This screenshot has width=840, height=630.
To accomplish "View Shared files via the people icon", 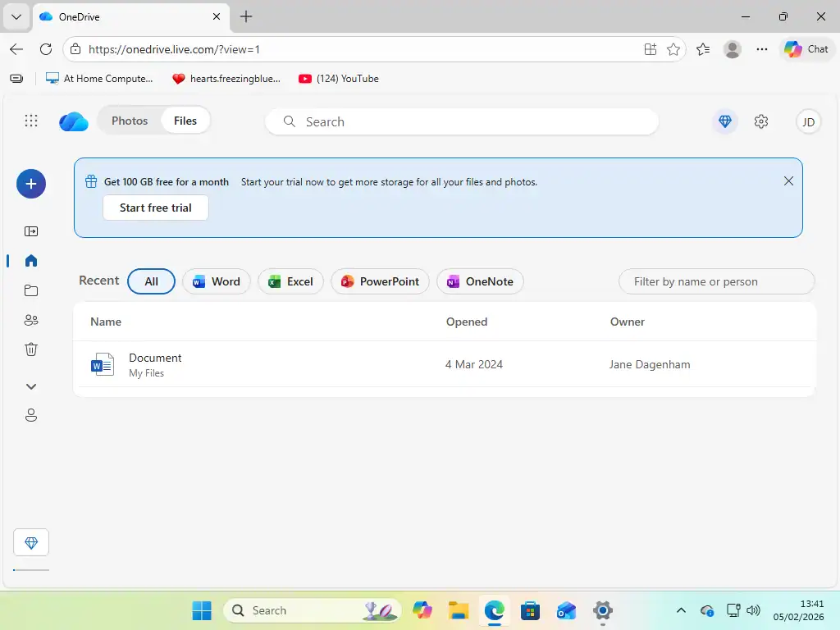I will tap(30, 320).
